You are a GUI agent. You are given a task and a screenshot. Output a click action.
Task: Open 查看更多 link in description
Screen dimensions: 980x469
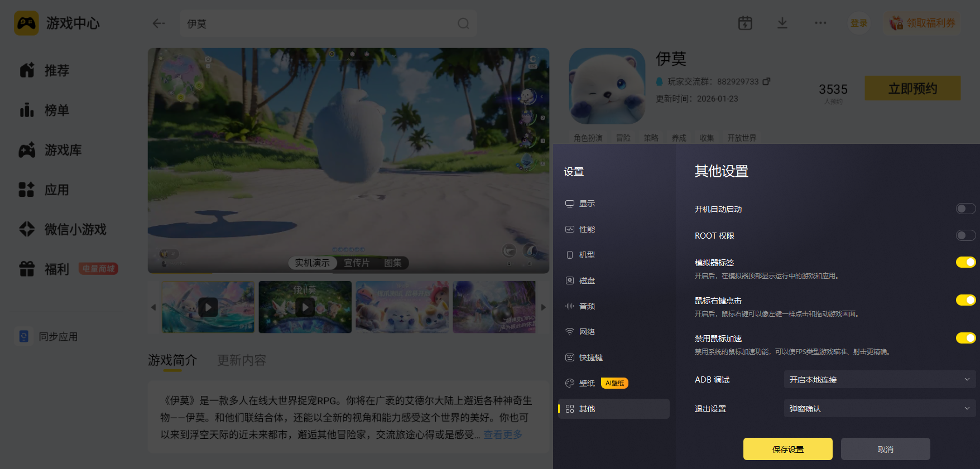tap(503, 434)
